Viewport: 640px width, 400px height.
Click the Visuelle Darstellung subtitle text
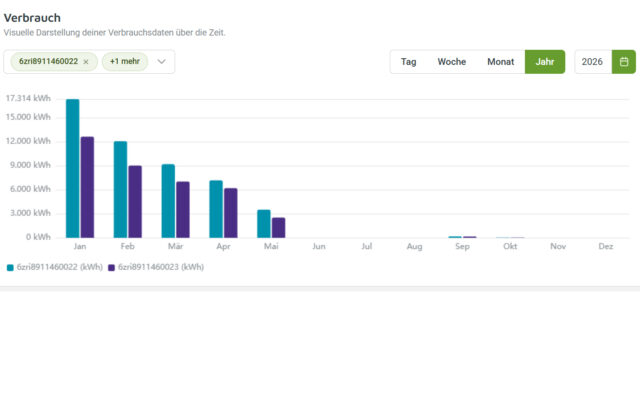[x=114, y=33]
